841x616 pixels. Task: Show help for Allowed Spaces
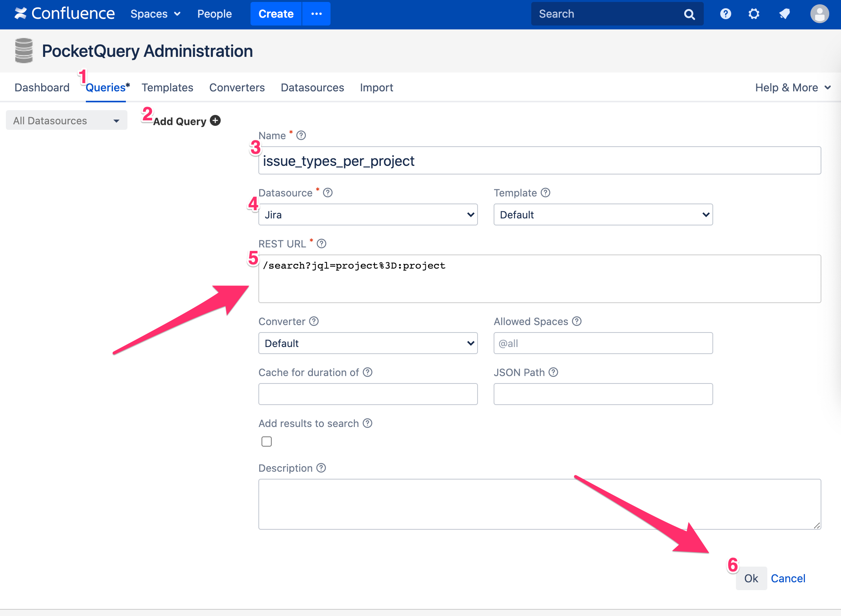pos(577,321)
